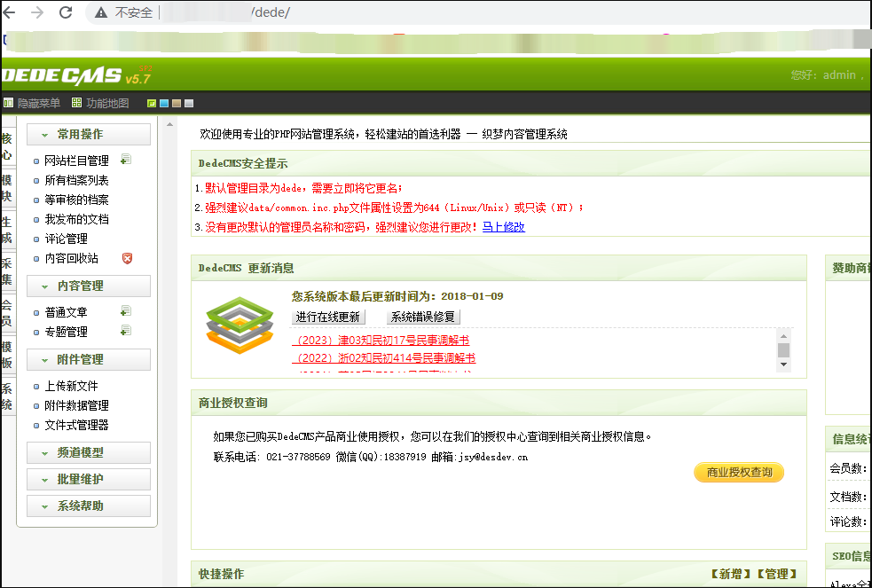Open 上传新文件 in sidebar
Screen dimensions: 872x588
[72, 387]
